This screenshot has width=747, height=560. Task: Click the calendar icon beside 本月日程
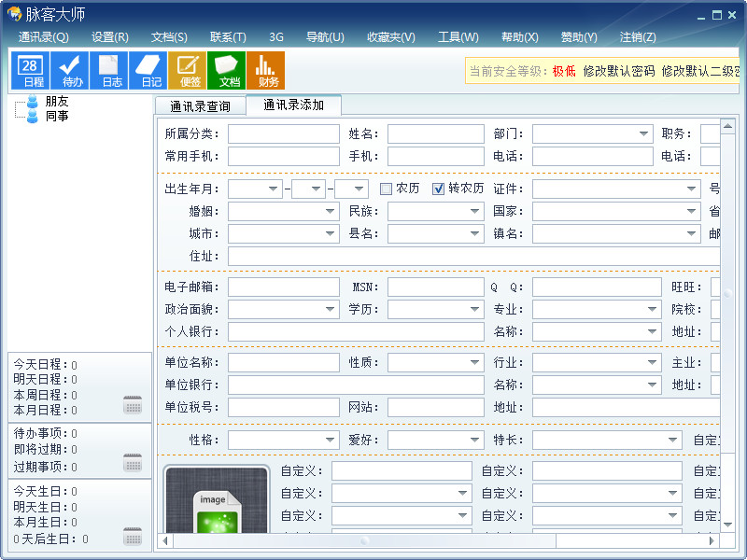pos(133,405)
